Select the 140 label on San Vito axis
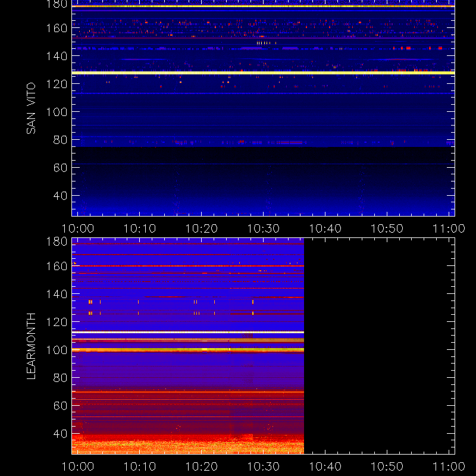Viewport: 476px width, 476px height. click(x=57, y=56)
